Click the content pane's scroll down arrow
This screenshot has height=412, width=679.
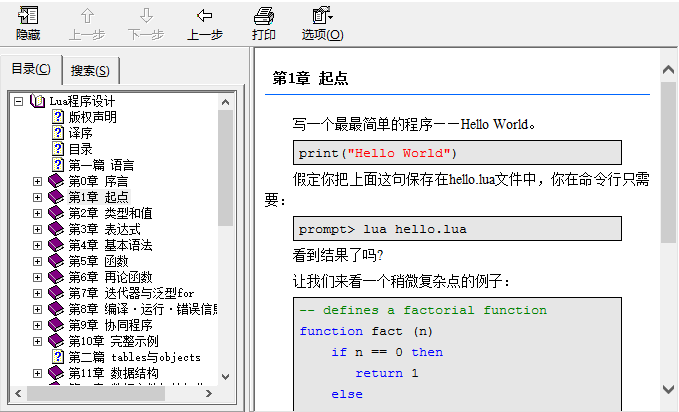tap(669, 403)
